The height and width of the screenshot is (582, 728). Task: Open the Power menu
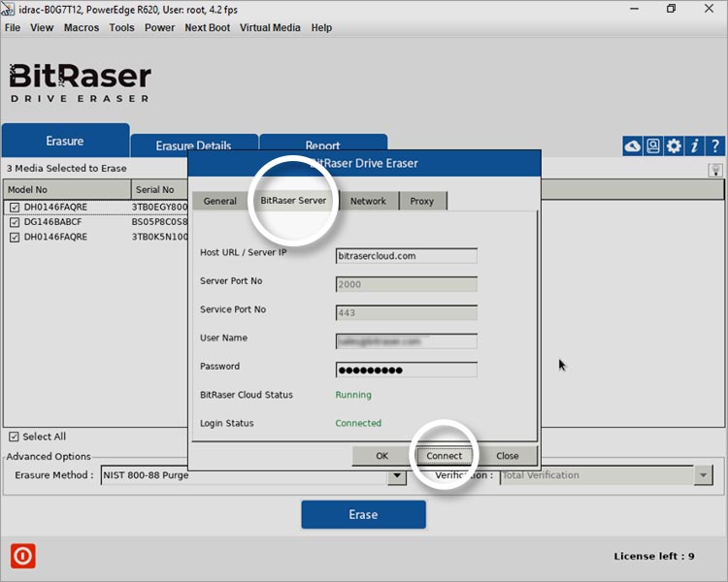pyautogui.click(x=160, y=27)
